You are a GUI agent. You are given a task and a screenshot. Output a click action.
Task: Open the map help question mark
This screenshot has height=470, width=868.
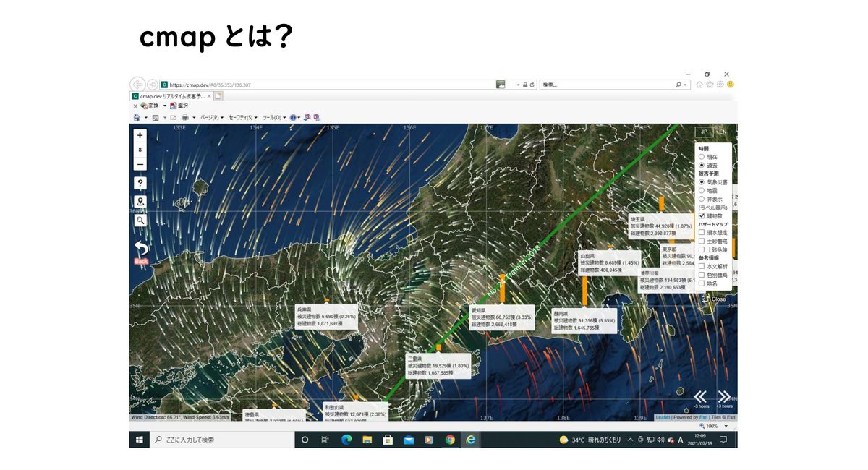click(140, 183)
